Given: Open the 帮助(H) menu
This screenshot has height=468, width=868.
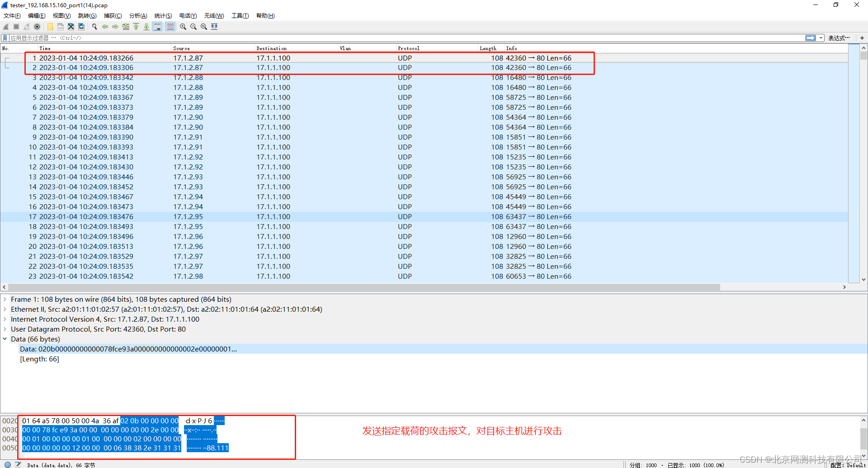Looking at the screenshot, I should tap(265, 16).
